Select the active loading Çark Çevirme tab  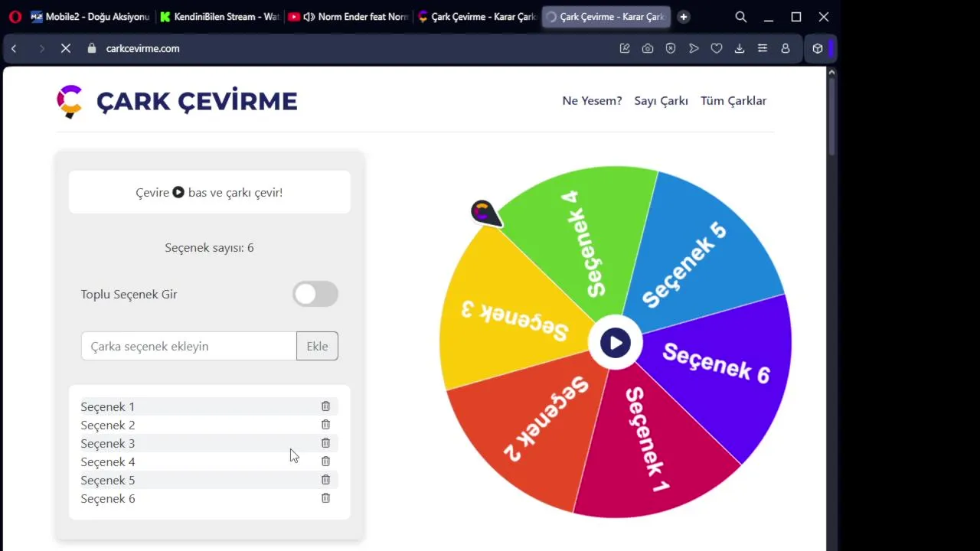click(x=605, y=17)
